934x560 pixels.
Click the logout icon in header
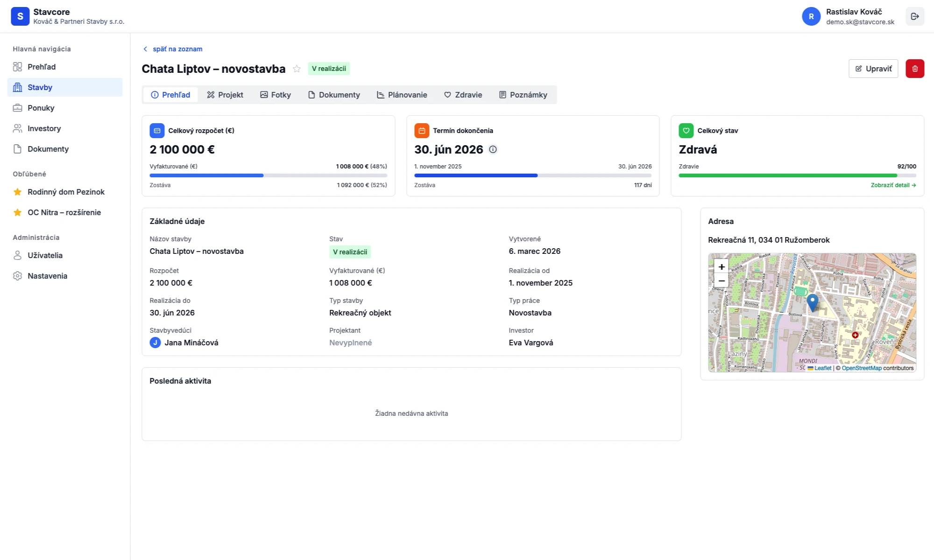[914, 16]
